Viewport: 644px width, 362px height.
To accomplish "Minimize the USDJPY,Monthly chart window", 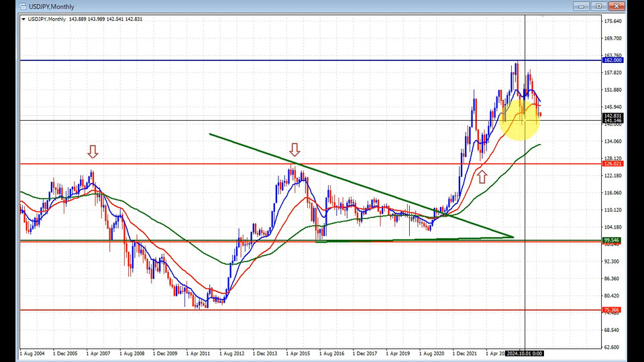I will point(581,6).
